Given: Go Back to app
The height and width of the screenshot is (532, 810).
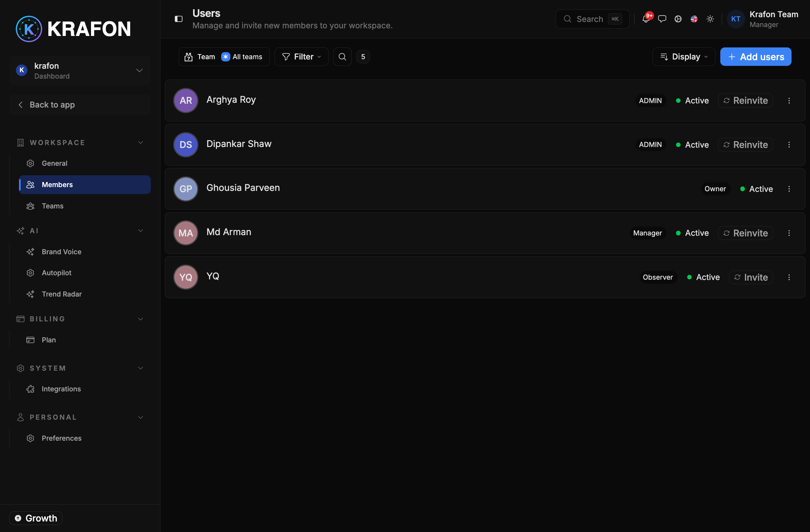Looking at the screenshot, I should click(80, 105).
